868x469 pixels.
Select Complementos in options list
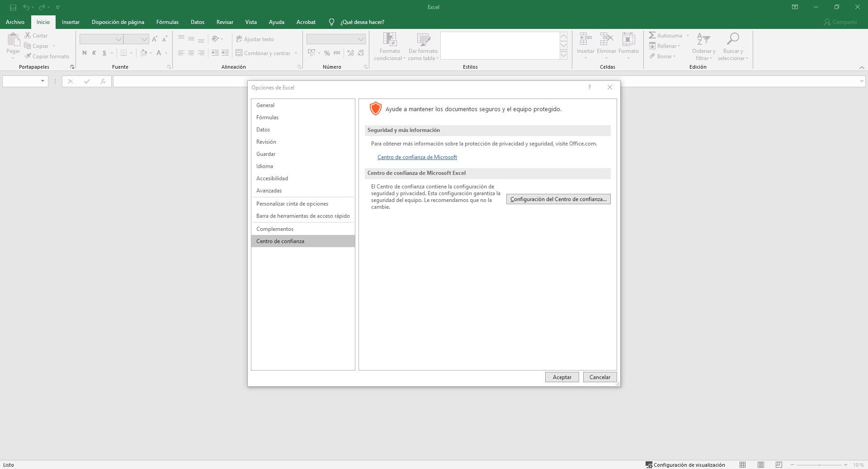[x=303, y=229]
